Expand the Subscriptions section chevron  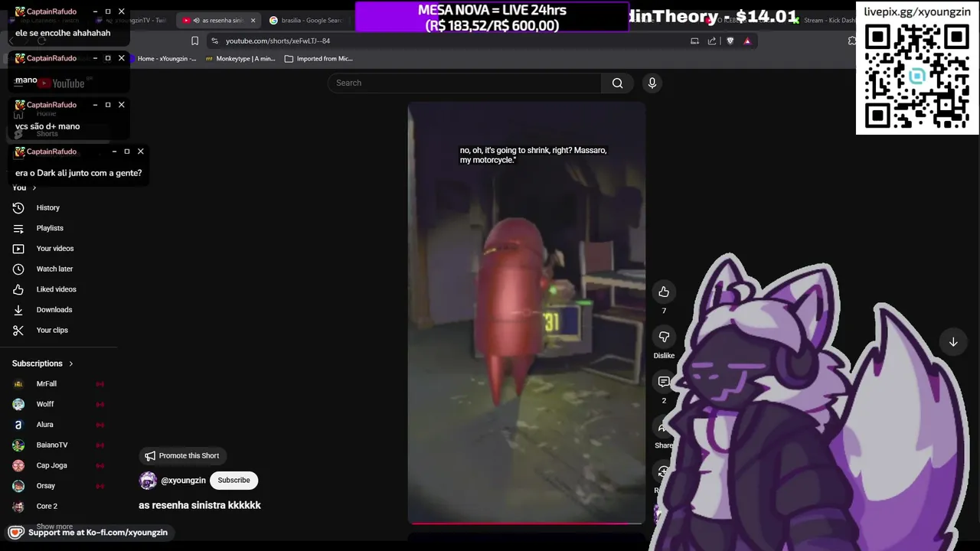click(x=71, y=364)
